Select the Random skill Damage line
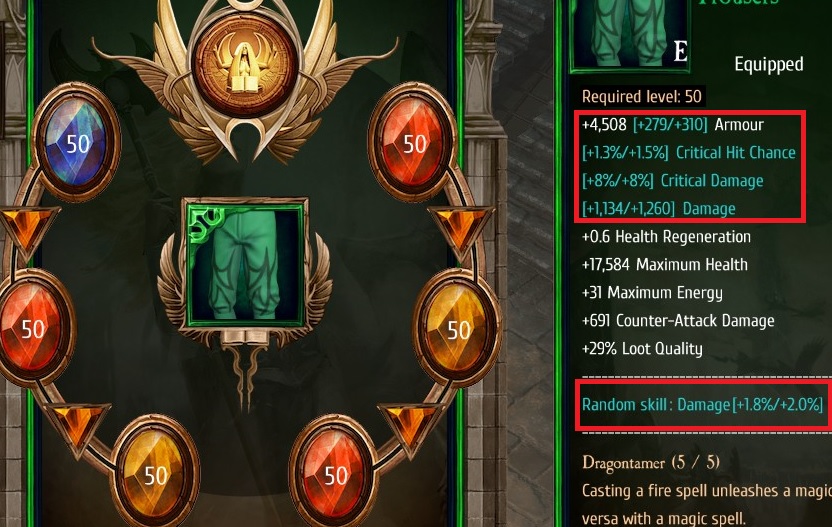 click(x=703, y=405)
